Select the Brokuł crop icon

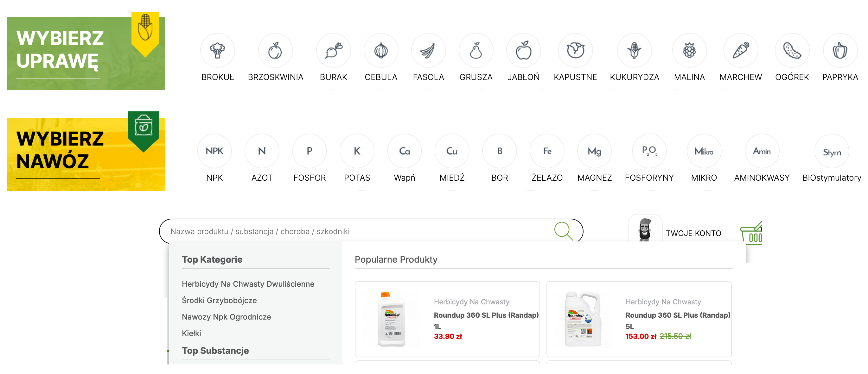tap(217, 51)
